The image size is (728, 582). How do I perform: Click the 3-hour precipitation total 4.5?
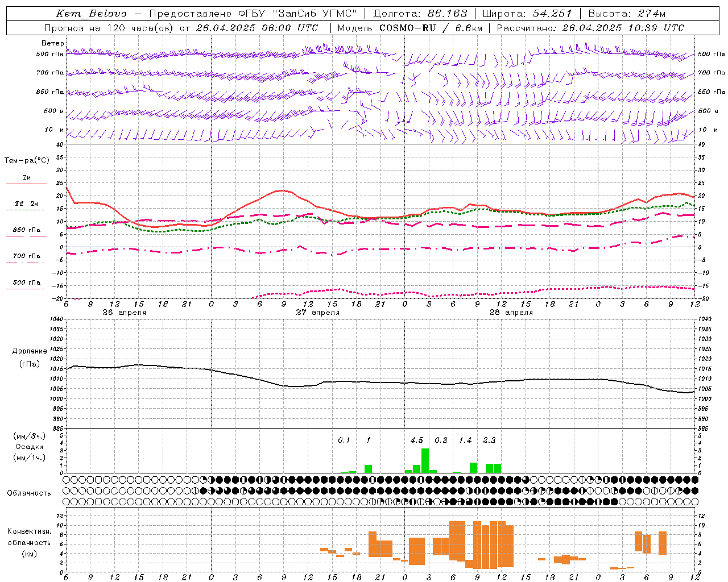click(x=417, y=440)
